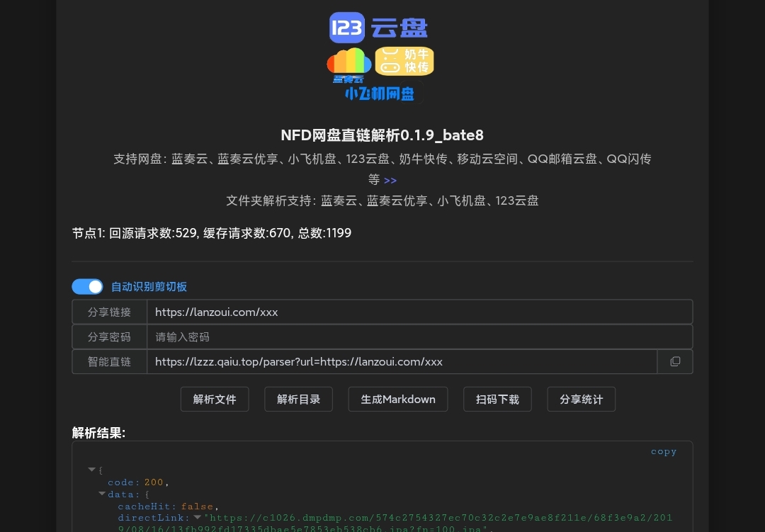Toggle the 自动识别剪切板 switch
Viewport: 765px width, 532px height.
pos(87,286)
